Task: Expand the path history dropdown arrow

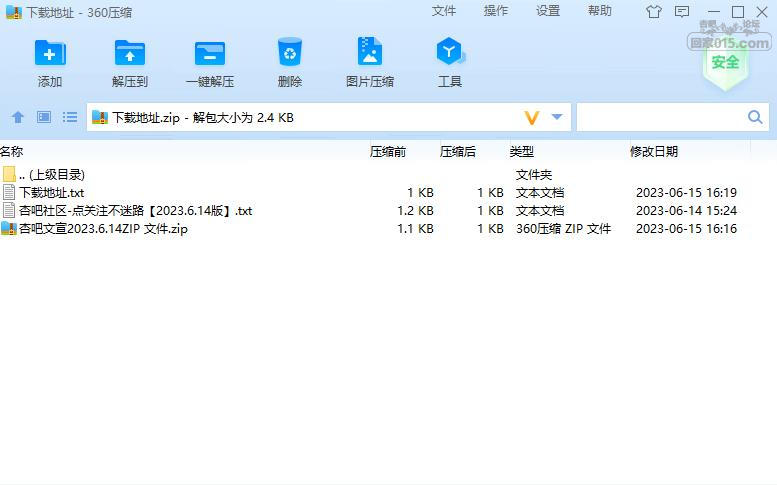Action: 557,117
